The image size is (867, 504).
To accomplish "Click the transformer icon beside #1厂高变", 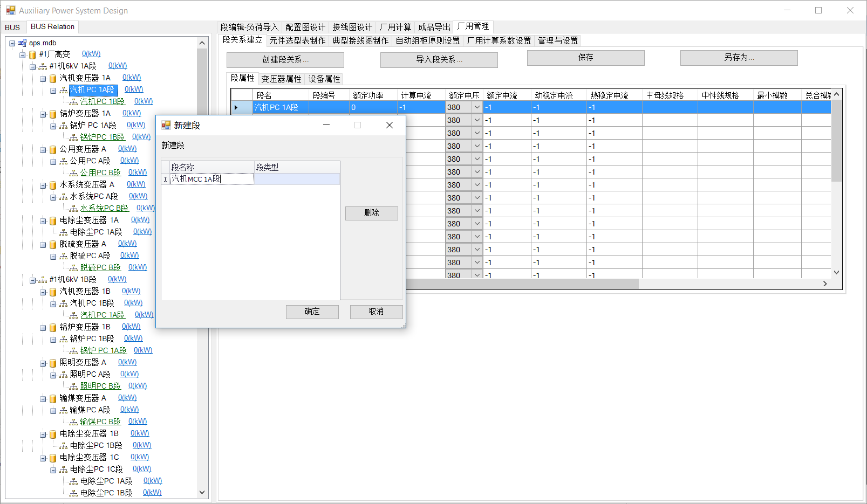I will tap(32, 54).
